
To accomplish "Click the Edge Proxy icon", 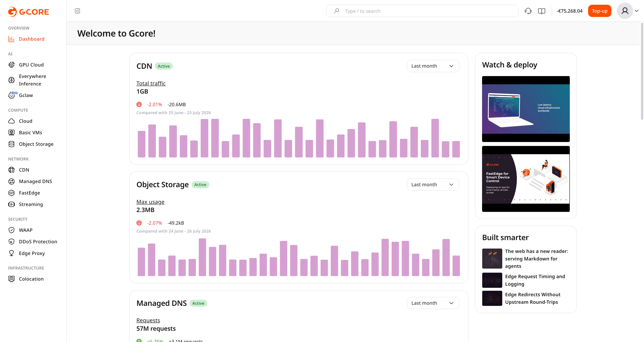I will tap(11, 253).
